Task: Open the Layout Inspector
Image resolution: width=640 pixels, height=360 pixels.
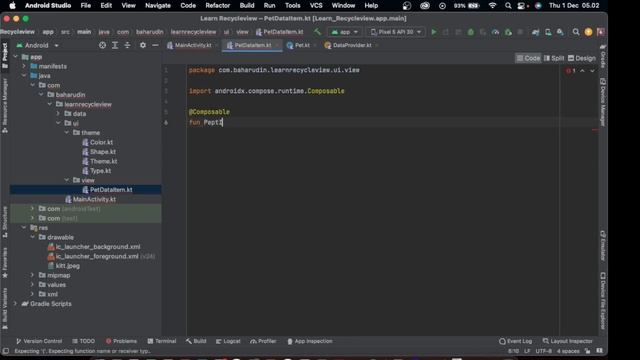Action: click(567, 341)
